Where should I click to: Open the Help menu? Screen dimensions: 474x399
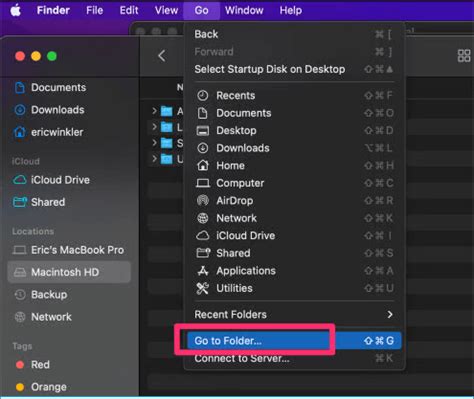coord(291,10)
